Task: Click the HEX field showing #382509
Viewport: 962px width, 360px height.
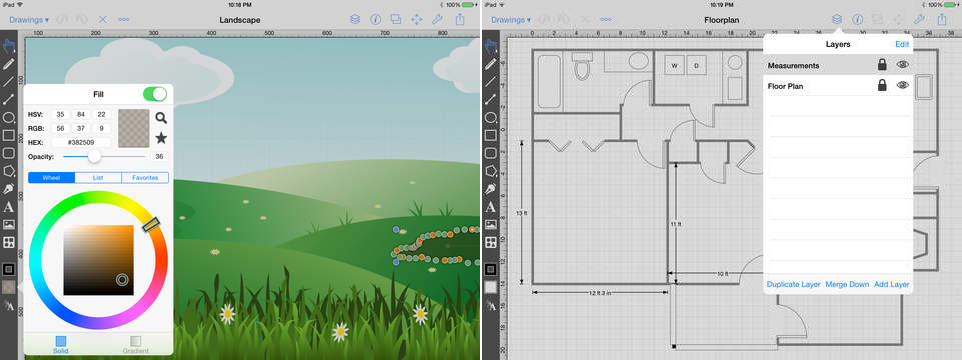Action: pyautogui.click(x=81, y=142)
